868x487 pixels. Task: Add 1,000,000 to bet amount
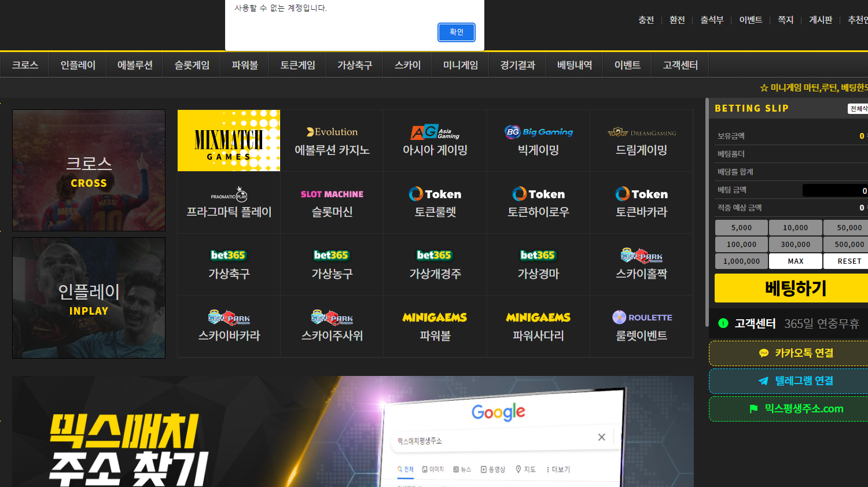click(x=741, y=261)
